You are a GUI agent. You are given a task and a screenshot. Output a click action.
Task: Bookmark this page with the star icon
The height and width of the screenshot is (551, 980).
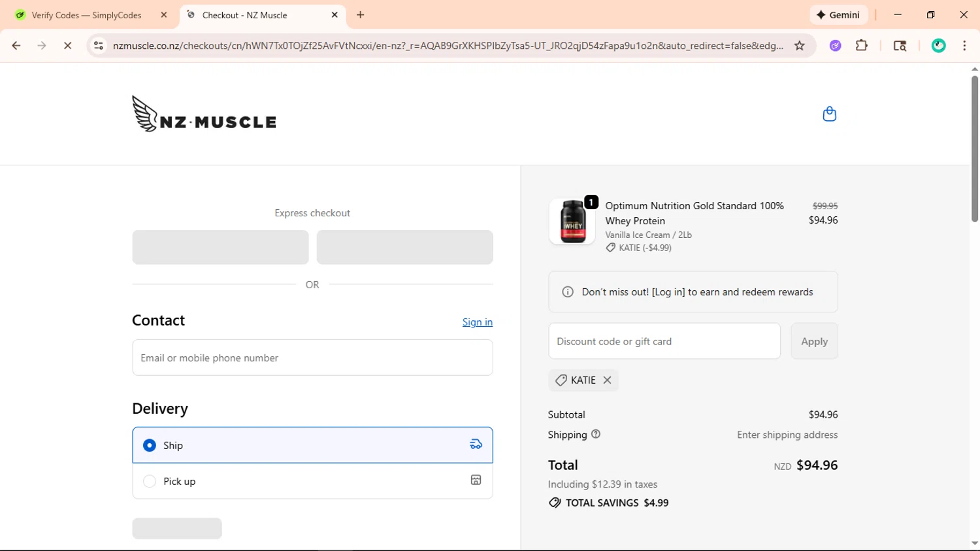tap(799, 45)
